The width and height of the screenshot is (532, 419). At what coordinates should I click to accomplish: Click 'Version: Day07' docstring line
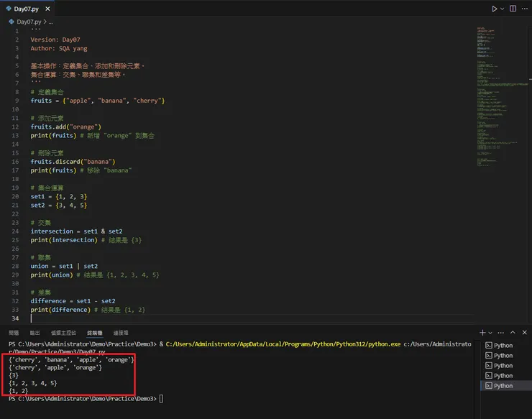(x=55, y=40)
